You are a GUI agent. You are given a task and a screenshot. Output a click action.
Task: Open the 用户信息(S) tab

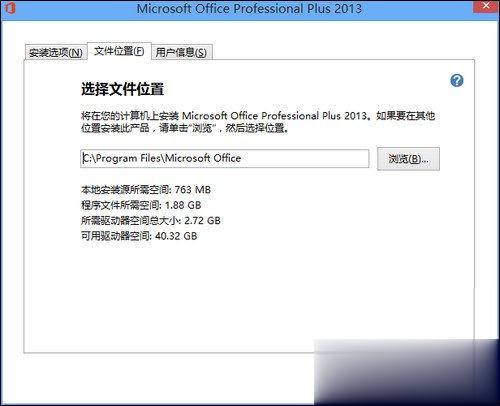(181, 52)
